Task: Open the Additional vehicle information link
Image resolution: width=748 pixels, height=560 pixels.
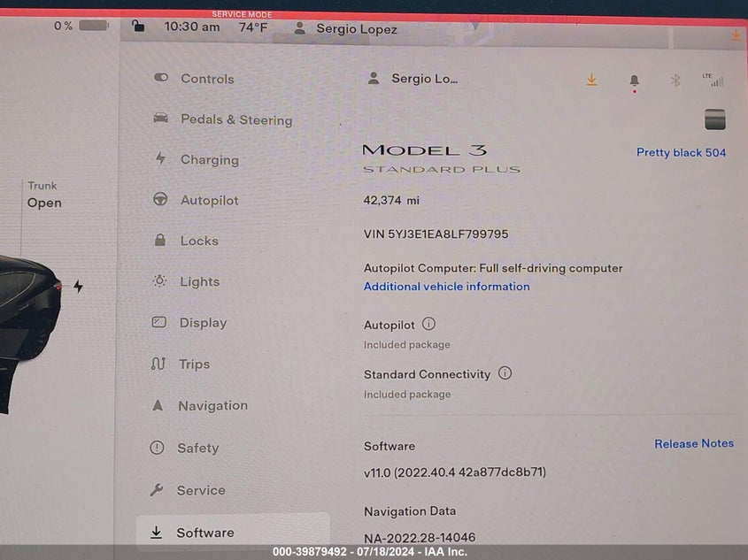Action: coord(446,287)
